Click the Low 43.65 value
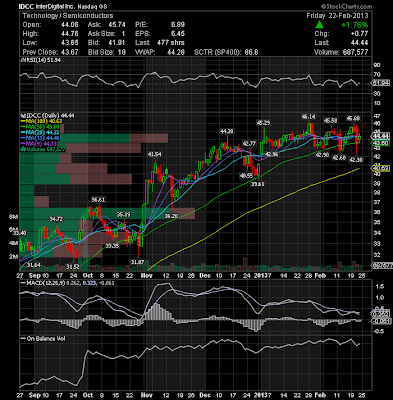393x400 pixels. (70, 43)
